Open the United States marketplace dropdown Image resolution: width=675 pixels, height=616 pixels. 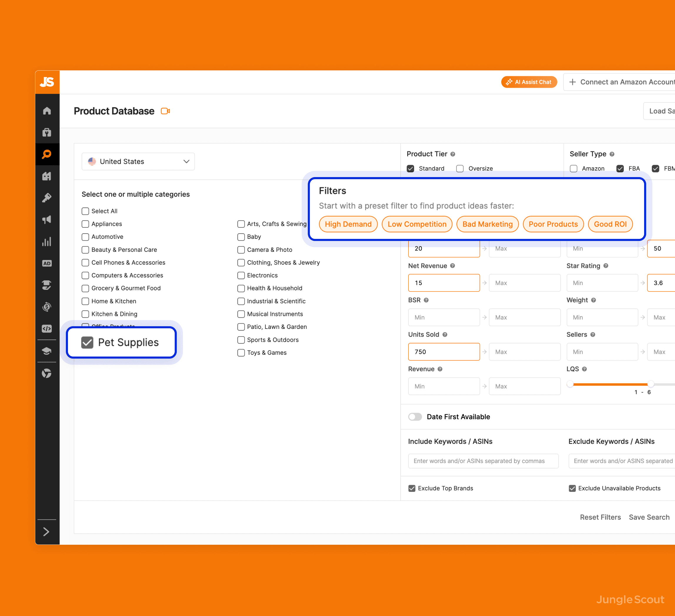tap(138, 162)
